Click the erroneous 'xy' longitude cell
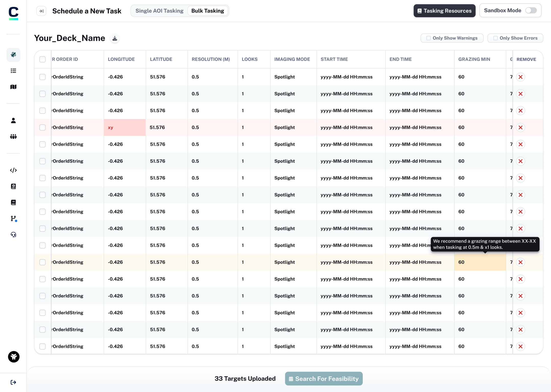This screenshot has height=392, width=551. coord(125,127)
